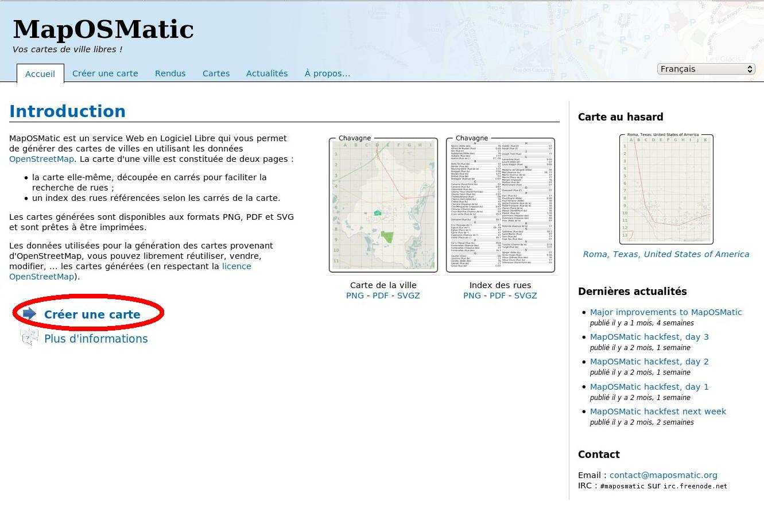Open MapOSMatic hackfest next week news

pyautogui.click(x=658, y=411)
